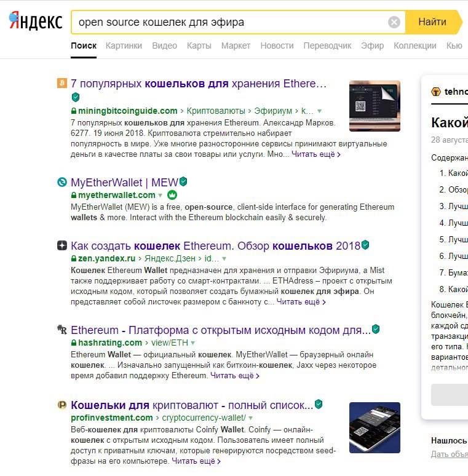Open the Коллекции tab

pyautogui.click(x=415, y=46)
